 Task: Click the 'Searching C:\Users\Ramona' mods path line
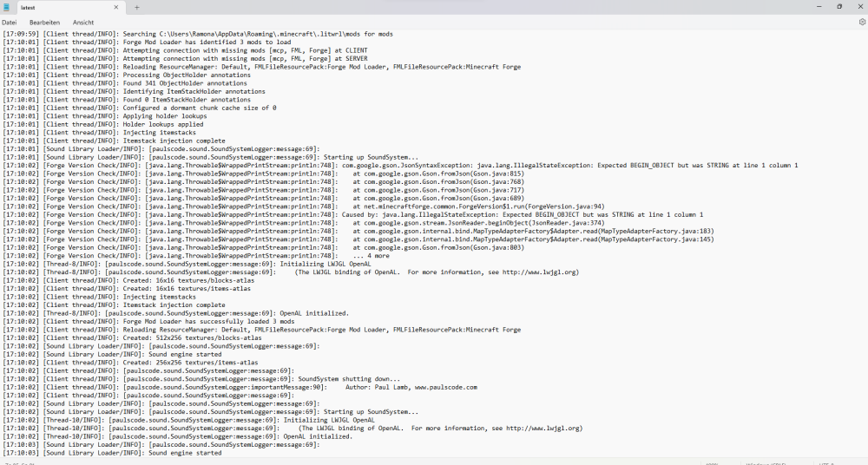point(198,34)
